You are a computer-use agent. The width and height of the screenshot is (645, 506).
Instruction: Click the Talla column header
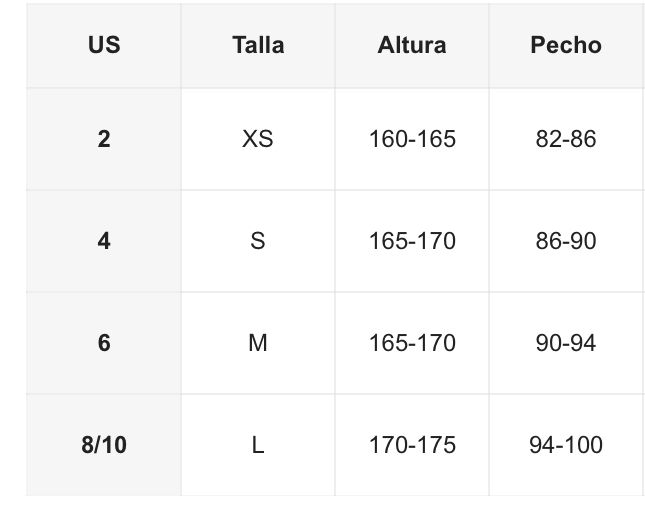click(258, 45)
